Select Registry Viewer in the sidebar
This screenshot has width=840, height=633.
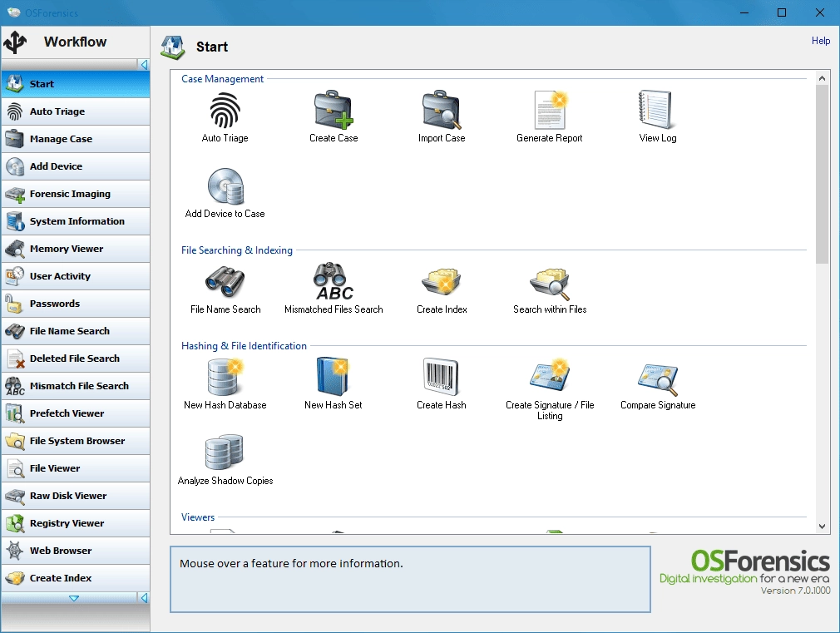pyautogui.click(x=76, y=523)
